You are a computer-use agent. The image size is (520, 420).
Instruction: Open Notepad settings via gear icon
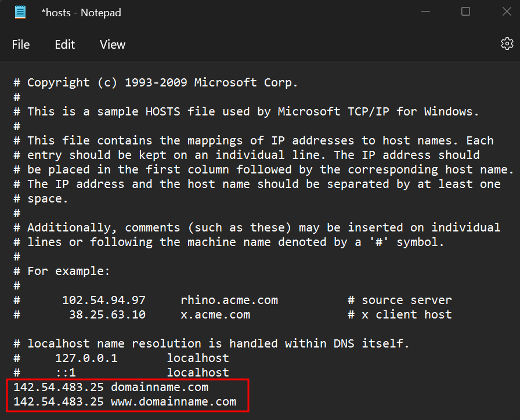point(507,44)
